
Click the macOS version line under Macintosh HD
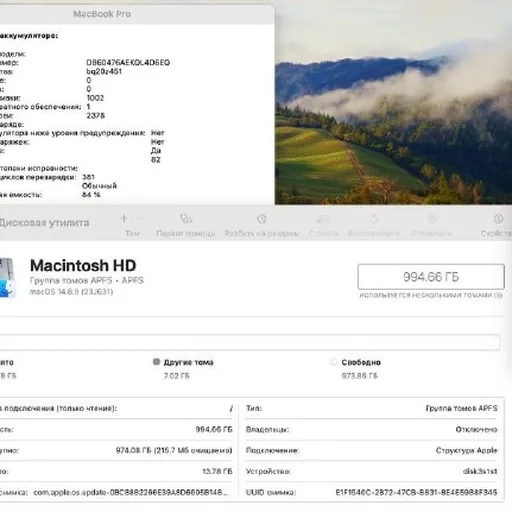click(71, 292)
